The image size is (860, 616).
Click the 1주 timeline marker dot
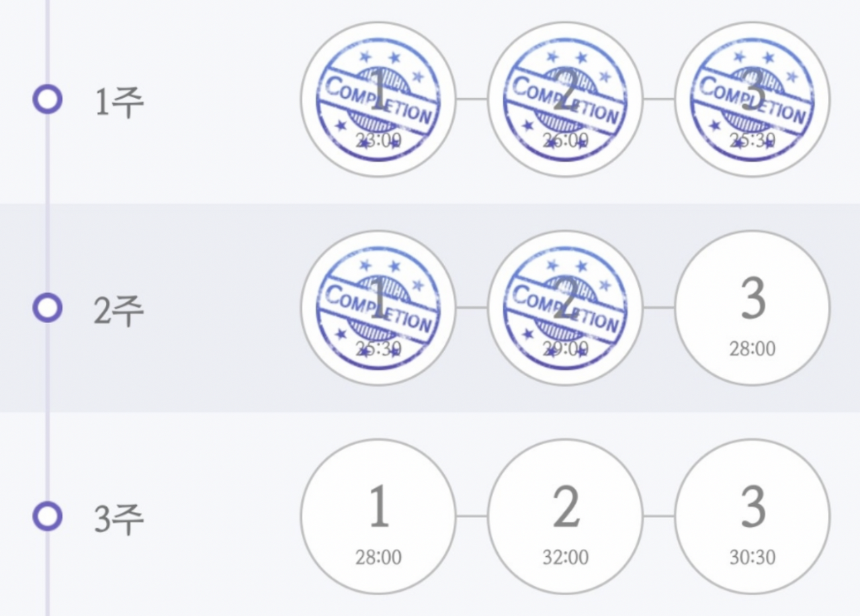48,100
